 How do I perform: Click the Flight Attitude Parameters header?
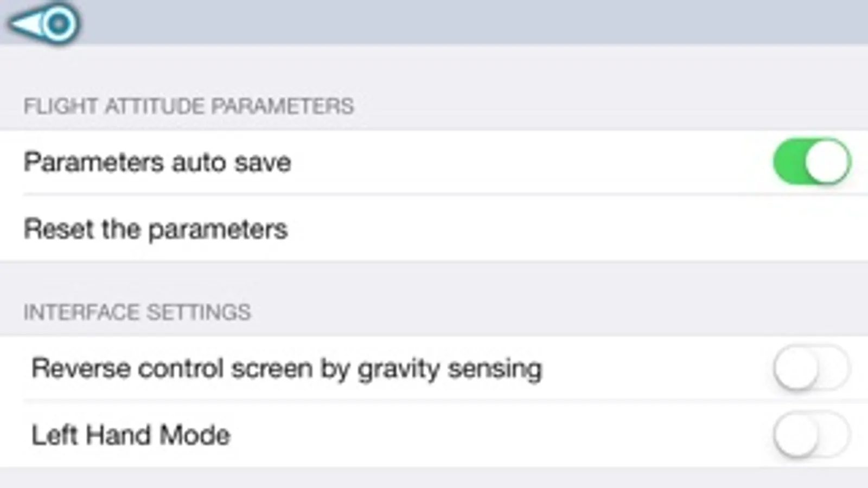pos(188,106)
